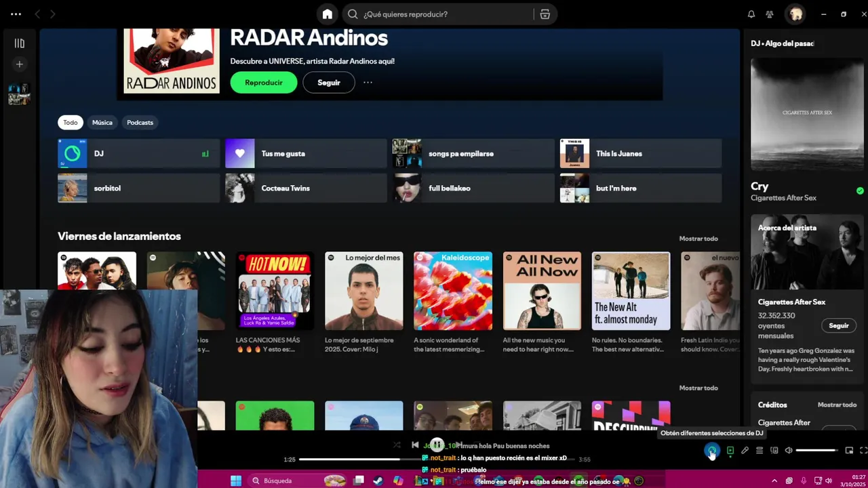Screen dimensions: 868x488
Task: Open Lo mejor del mes playlist cover
Action: point(363,291)
